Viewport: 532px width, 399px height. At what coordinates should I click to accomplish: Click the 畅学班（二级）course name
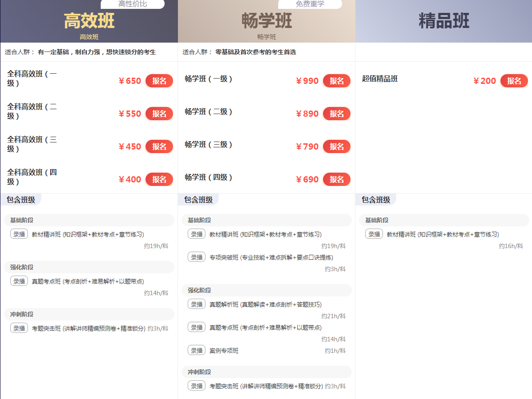(209, 112)
